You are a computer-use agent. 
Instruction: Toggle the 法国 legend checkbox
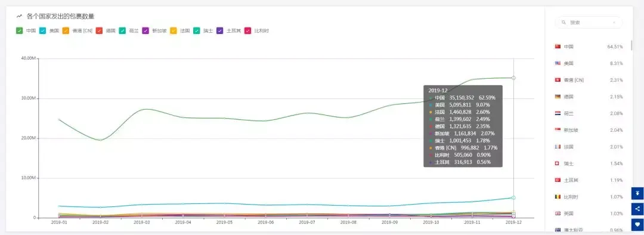[174, 30]
